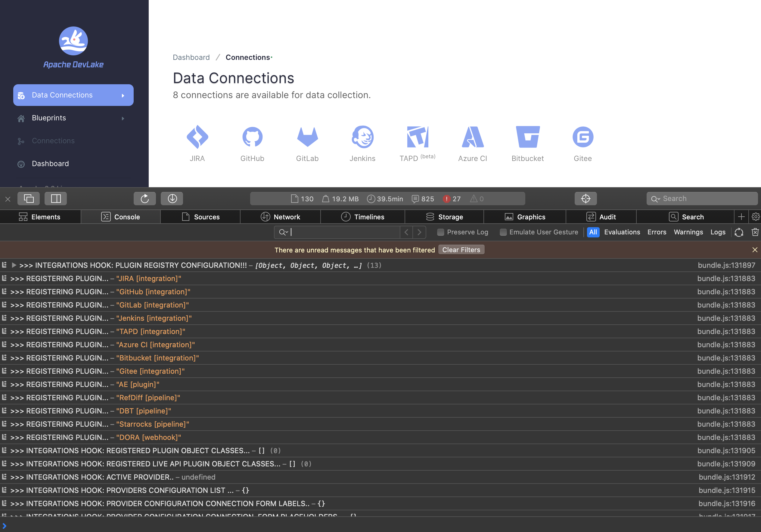Click the element selection crosshair icon
761x532 pixels.
585,198
